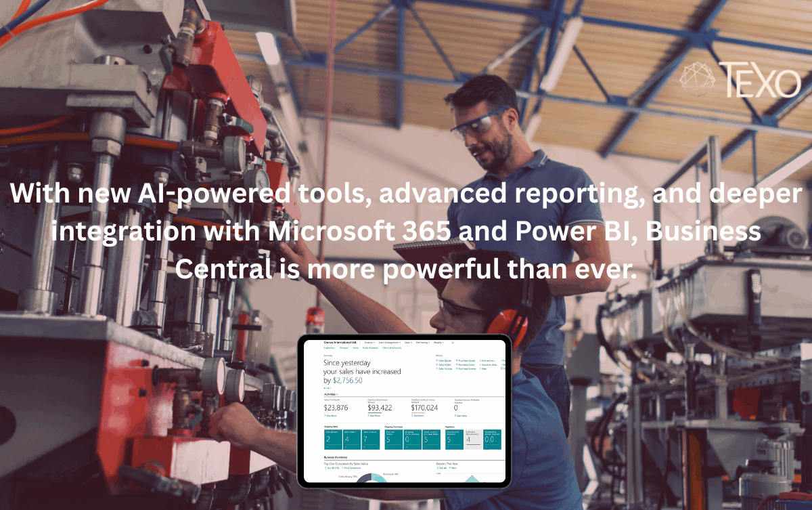
Task: Click See All under Growth This Year
Action: (x=442, y=468)
